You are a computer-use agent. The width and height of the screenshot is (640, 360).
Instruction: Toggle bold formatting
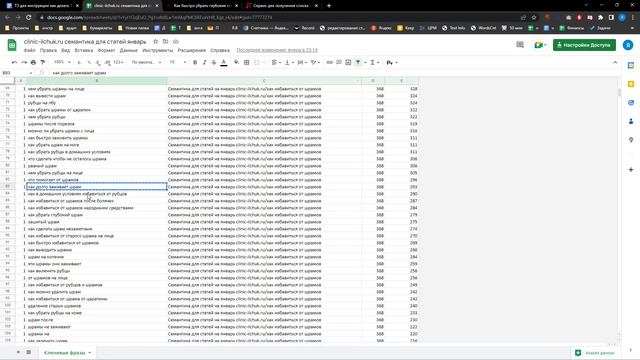point(195,62)
